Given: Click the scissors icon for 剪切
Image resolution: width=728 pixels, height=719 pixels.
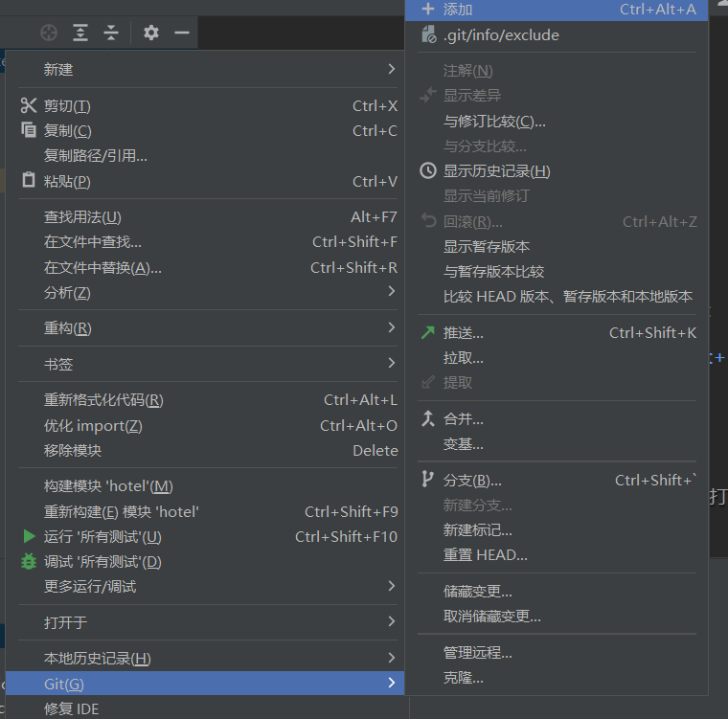Looking at the screenshot, I should point(29,106).
